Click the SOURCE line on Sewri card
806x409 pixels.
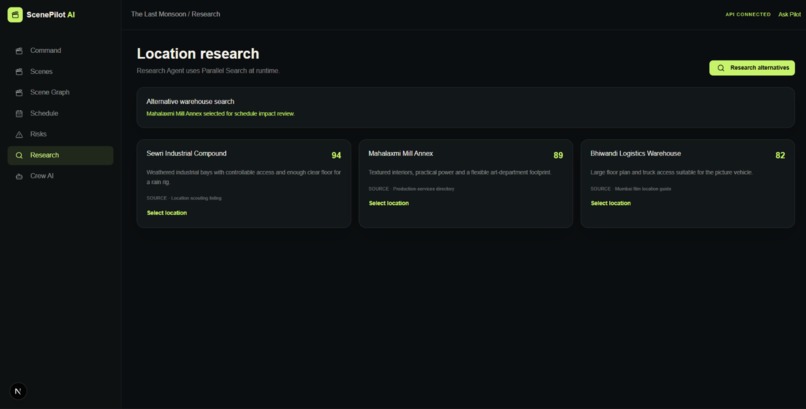[x=184, y=198]
